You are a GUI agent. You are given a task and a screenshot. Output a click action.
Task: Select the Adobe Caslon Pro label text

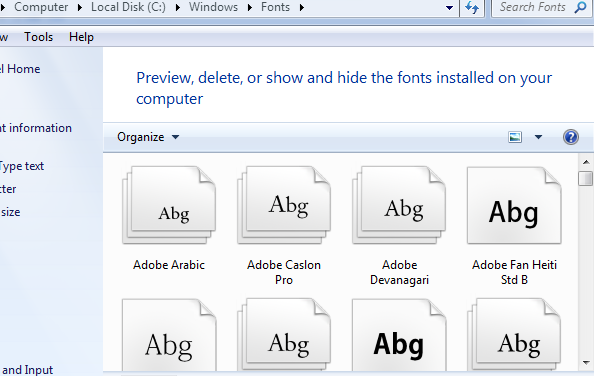284,272
